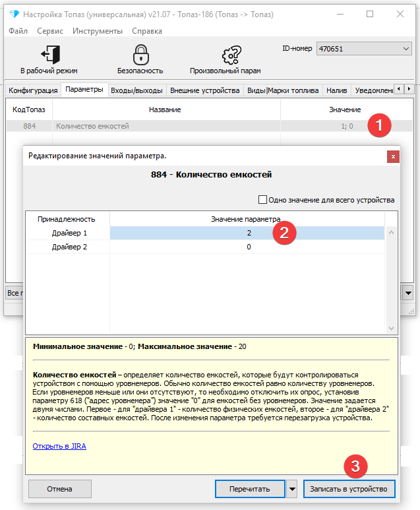The width and height of the screenshot is (420, 510).
Task: Enable 'Одно значение для всего устройства' checkbox
Action: click(262, 199)
